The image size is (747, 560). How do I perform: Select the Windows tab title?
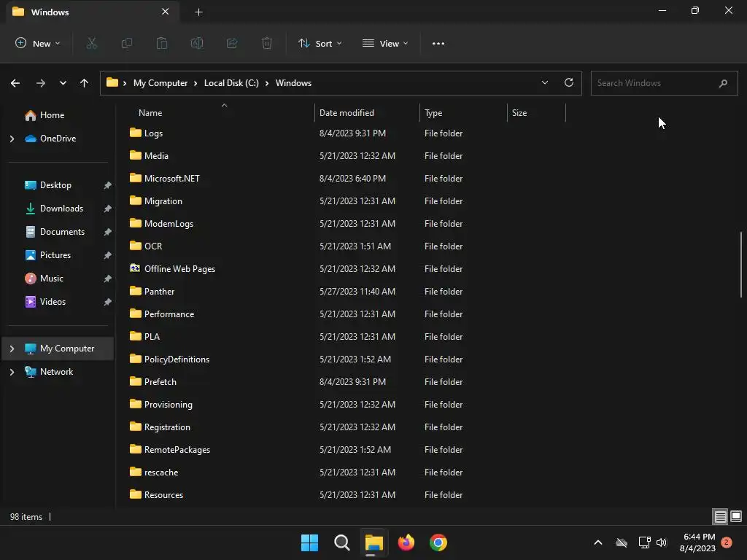pyautogui.click(x=50, y=12)
